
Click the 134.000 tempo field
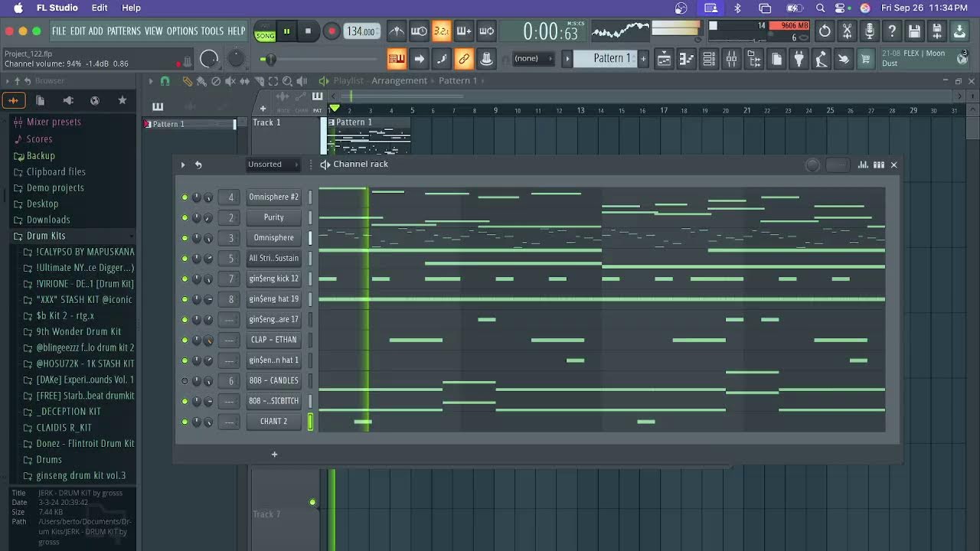coord(362,31)
